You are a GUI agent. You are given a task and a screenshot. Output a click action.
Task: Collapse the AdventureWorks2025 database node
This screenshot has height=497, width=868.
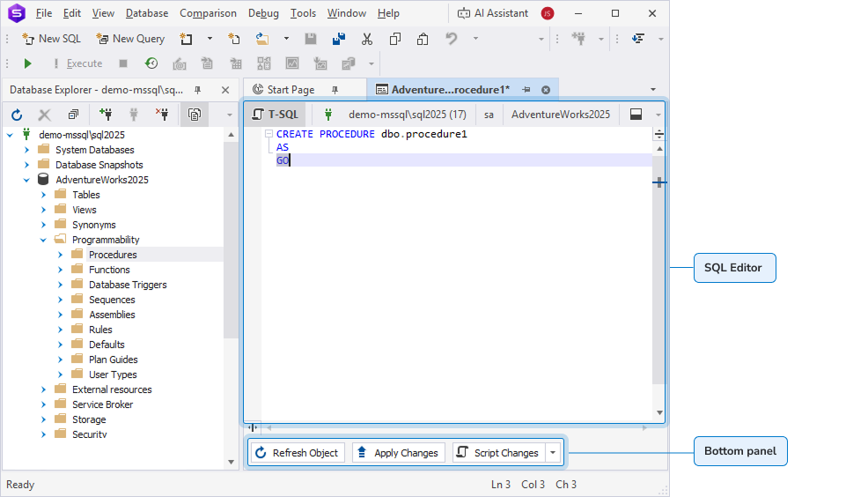26,180
